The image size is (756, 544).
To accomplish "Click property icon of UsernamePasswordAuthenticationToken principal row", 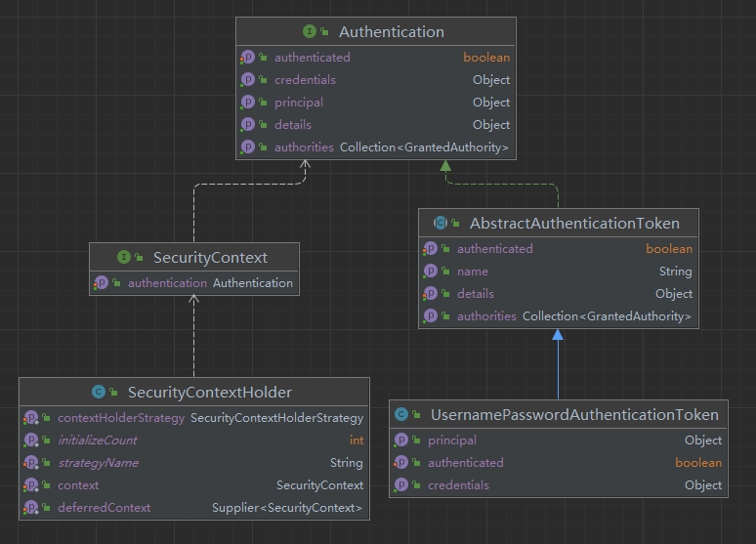I will pyautogui.click(x=400, y=439).
